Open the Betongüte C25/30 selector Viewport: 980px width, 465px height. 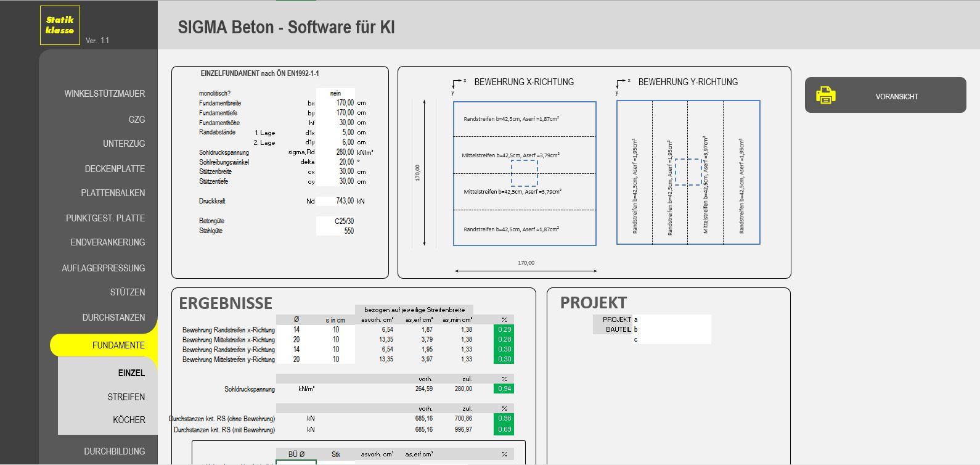(x=336, y=221)
